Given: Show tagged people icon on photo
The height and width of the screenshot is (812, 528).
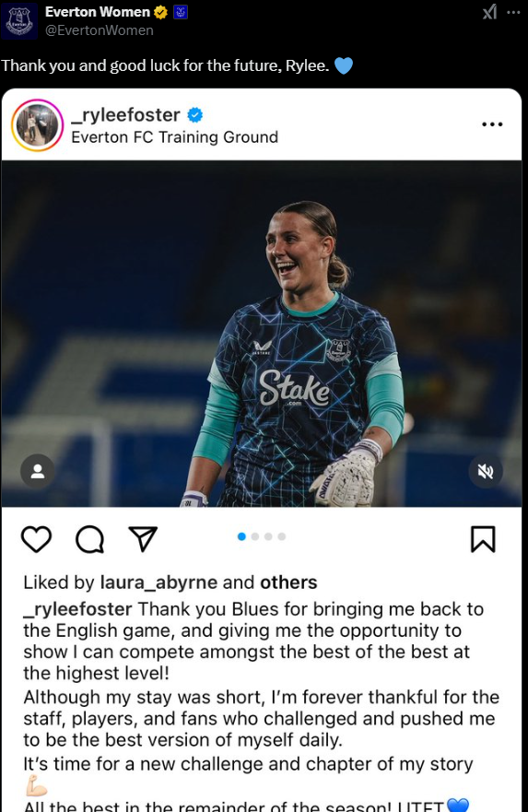Looking at the screenshot, I should tap(37, 471).
